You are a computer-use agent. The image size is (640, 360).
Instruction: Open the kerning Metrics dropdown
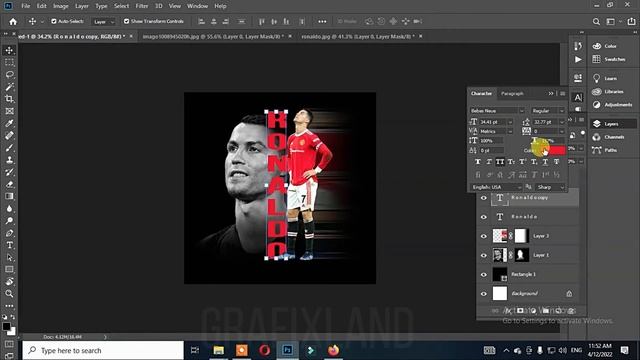(x=496, y=131)
